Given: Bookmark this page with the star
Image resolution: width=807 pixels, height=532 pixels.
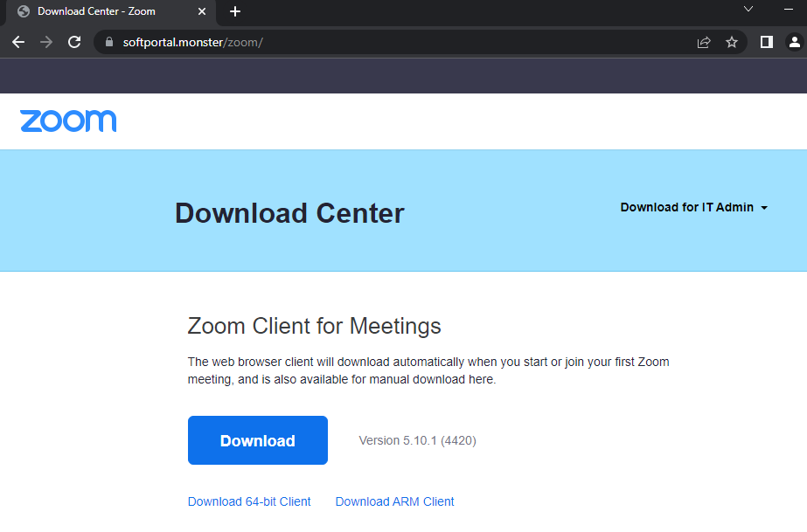Looking at the screenshot, I should [731, 42].
